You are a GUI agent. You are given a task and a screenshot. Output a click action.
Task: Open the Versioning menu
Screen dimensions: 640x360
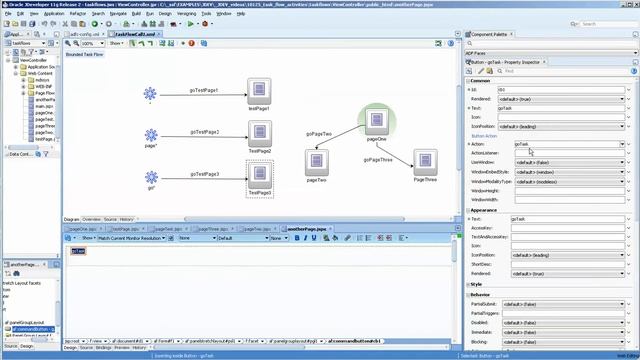[187, 13]
